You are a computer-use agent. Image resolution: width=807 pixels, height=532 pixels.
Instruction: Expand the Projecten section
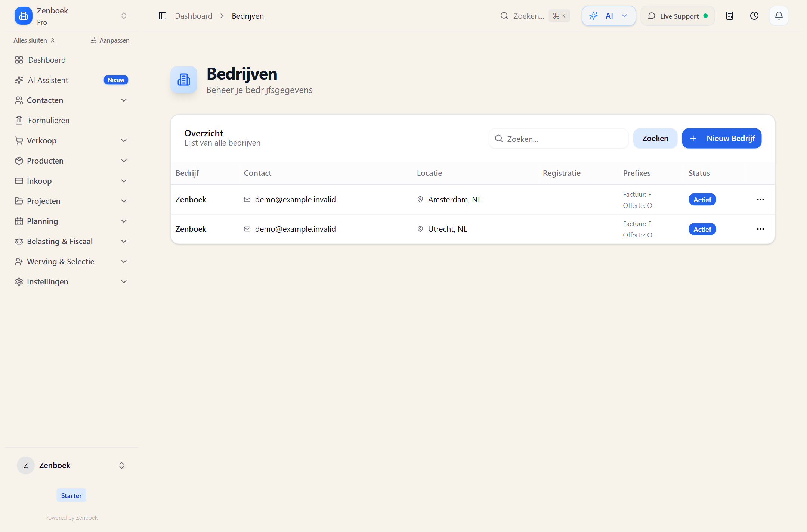71,201
